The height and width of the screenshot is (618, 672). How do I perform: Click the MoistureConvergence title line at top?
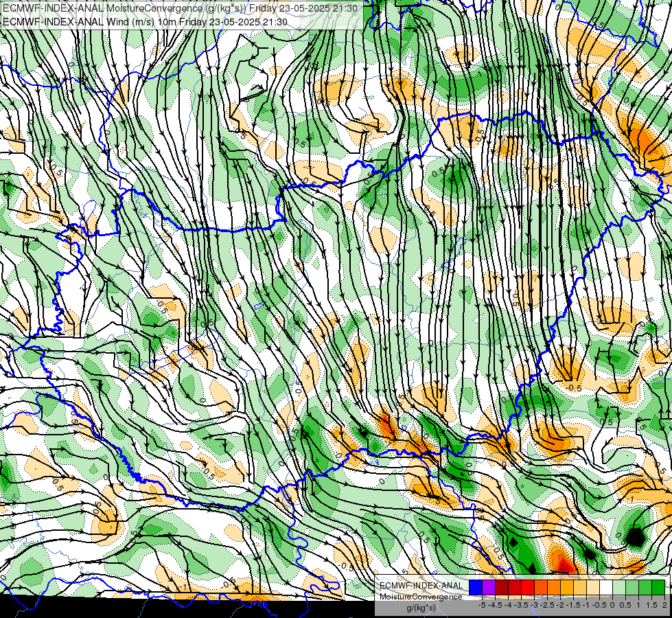point(180,8)
